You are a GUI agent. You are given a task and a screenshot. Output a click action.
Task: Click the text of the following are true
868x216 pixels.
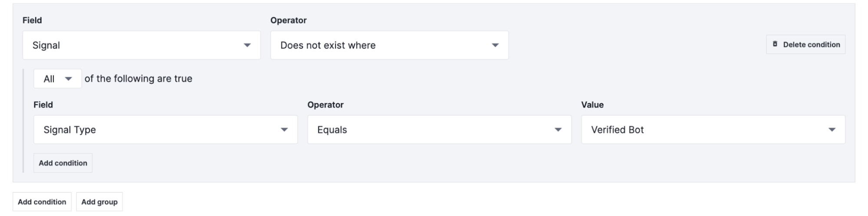pyautogui.click(x=138, y=79)
